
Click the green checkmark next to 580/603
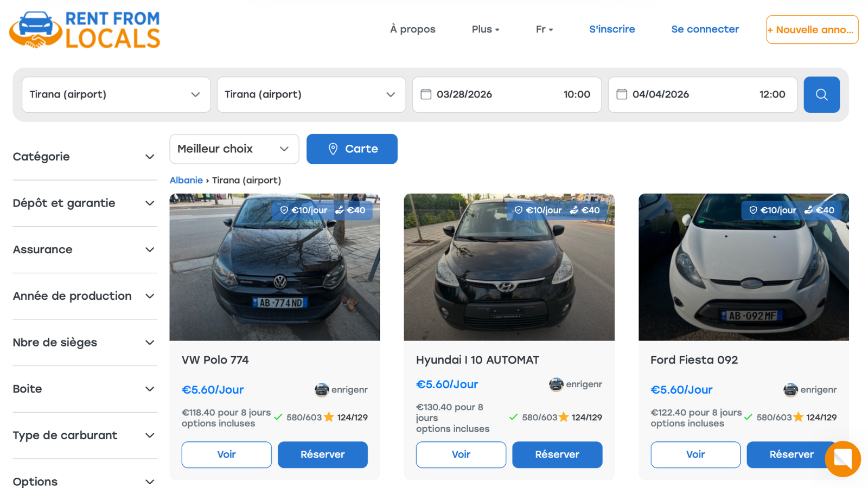pyautogui.click(x=278, y=417)
